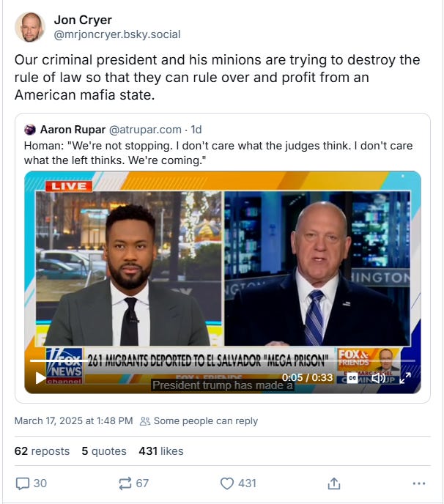
Task: Click the Some people can reply label
Action: click(x=199, y=420)
